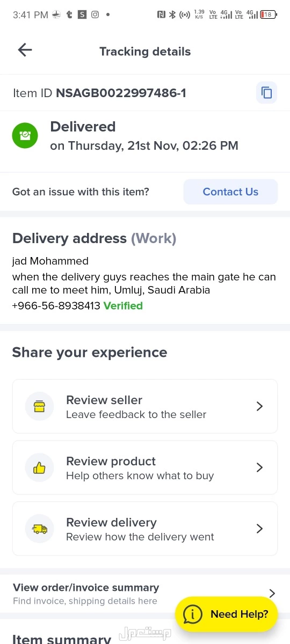Go back using the arrow icon
The image size is (290, 644).
point(25,50)
